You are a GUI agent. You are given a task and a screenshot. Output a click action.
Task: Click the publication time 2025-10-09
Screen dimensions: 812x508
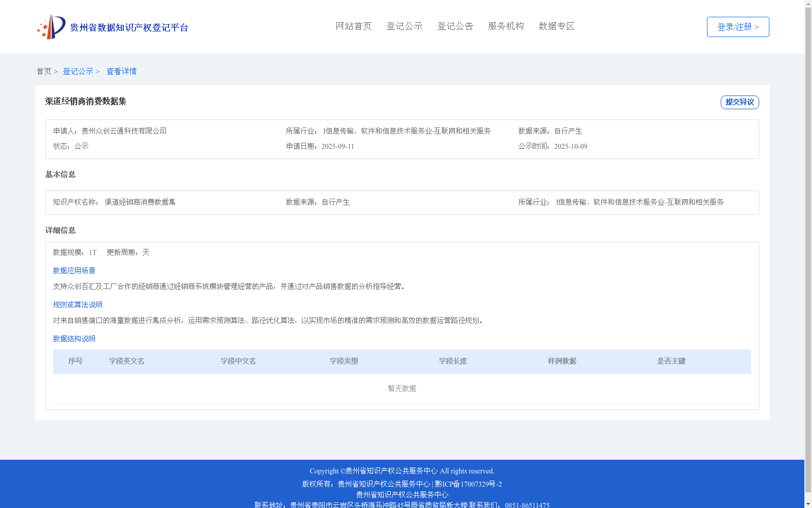[570, 146]
